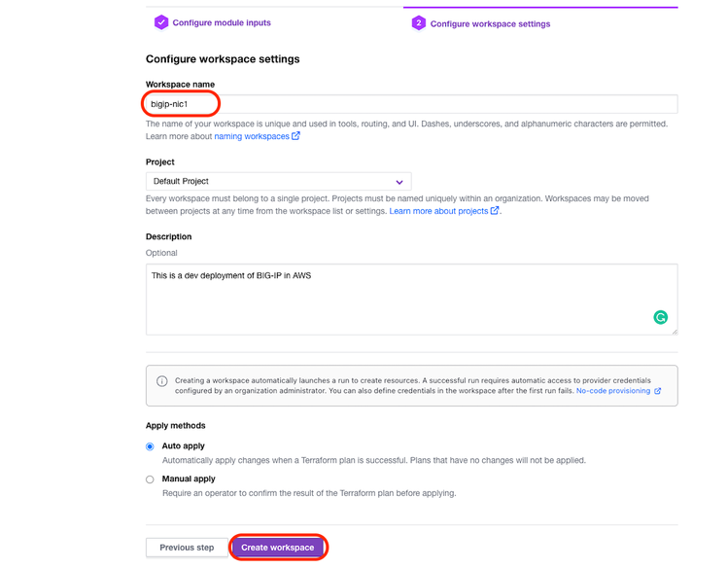Image resolution: width=728 pixels, height=568 pixels.
Task: Click the chevron arrow in Project selector
Action: tap(399, 182)
